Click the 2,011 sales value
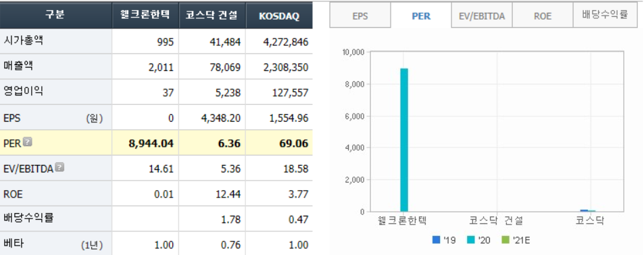The width and height of the screenshot is (644, 255). click(162, 67)
